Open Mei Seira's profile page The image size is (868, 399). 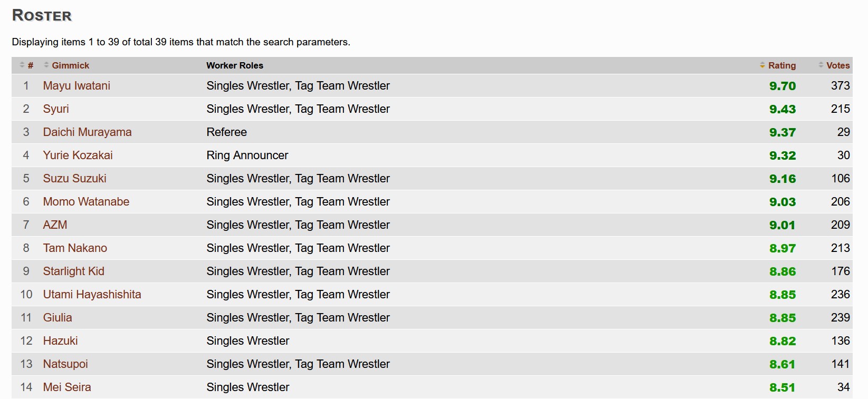coord(67,387)
